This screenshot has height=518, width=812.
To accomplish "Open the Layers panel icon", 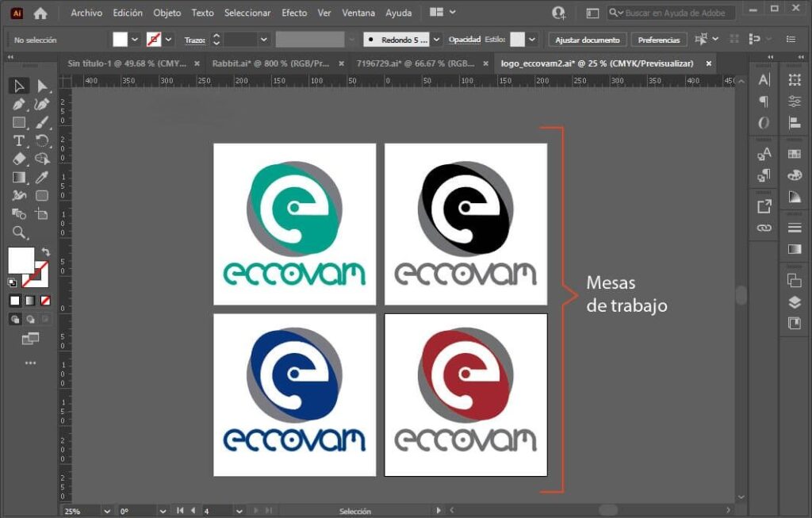I will pos(794,303).
